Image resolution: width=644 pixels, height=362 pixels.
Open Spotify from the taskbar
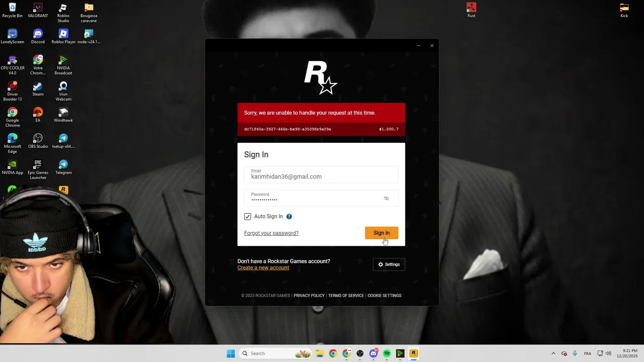[x=387, y=353]
